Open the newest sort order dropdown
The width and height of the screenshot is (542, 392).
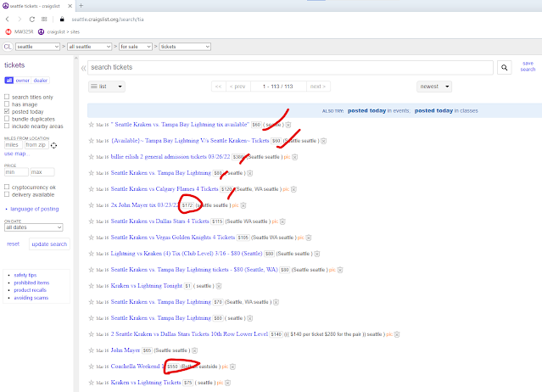(434, 87)
